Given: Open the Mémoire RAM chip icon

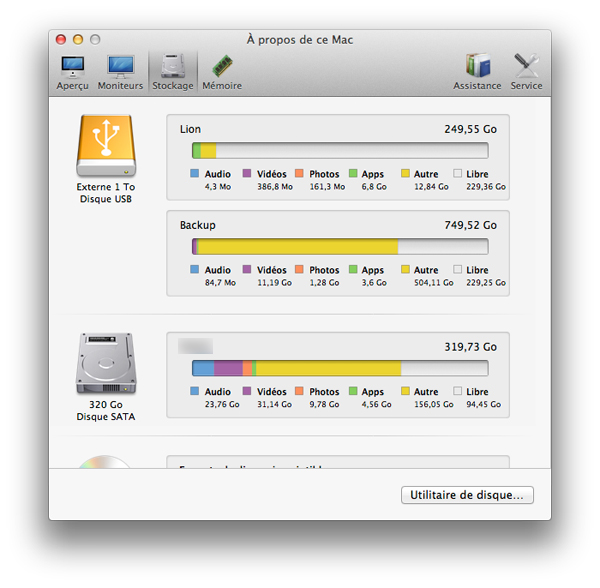Looking at the screenshot, I should click(222, 66).
